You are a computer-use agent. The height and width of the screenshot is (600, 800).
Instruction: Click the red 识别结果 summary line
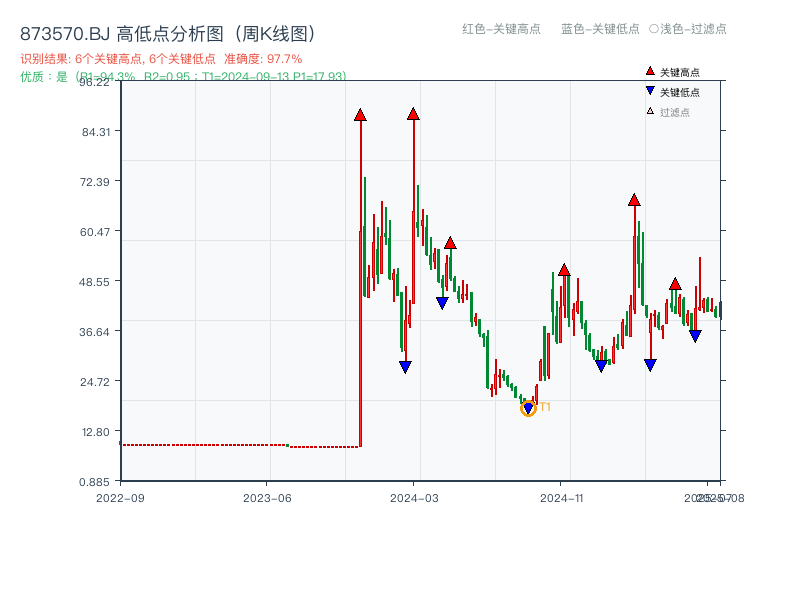coord(161,59)
